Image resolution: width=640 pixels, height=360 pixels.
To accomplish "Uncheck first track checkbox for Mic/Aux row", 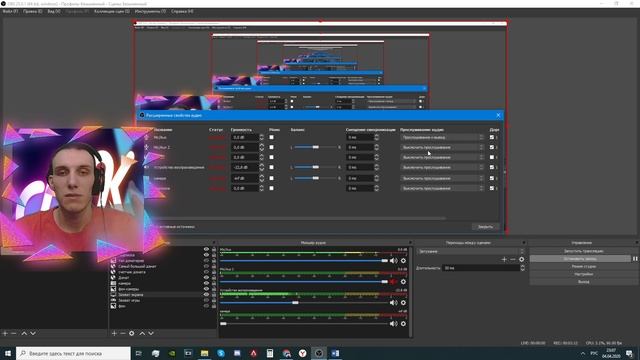I will click(x=492, y=137).
